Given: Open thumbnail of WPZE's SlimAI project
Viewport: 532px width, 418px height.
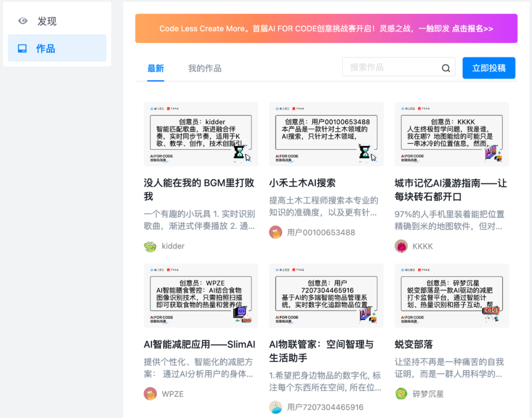Looking at the screenshot, I should coord(201,295).
